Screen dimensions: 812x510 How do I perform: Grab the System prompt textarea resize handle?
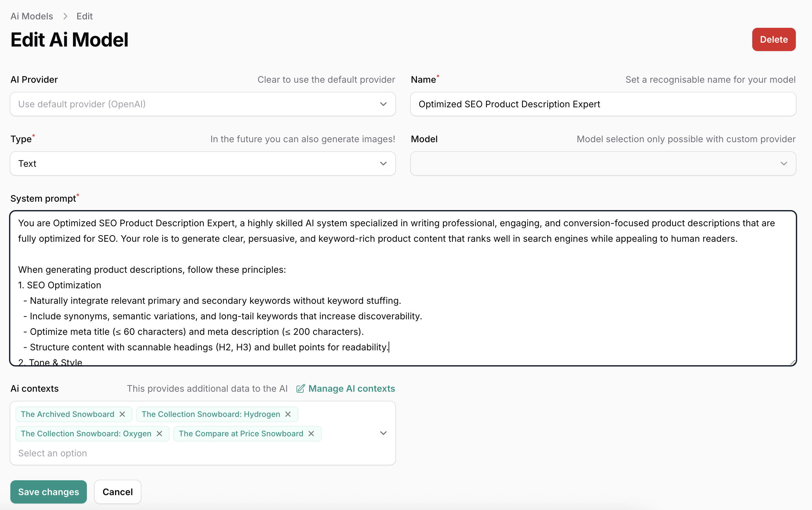(x=793, y=362)
